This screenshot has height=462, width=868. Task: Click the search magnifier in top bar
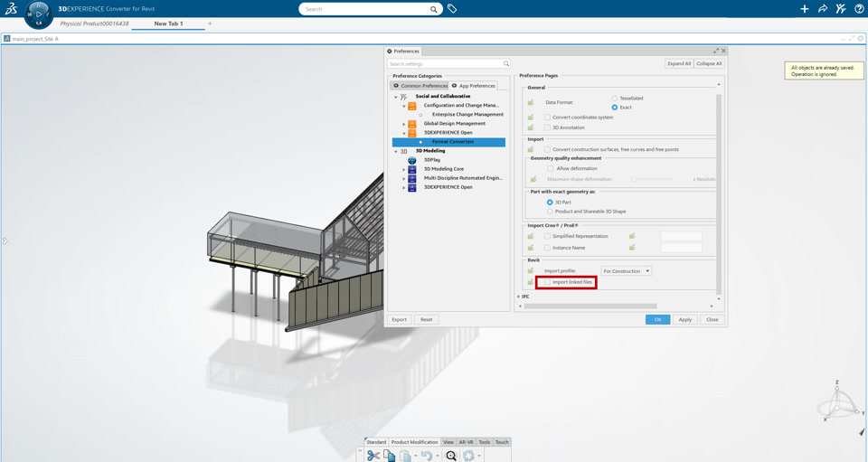coord(433,9)
